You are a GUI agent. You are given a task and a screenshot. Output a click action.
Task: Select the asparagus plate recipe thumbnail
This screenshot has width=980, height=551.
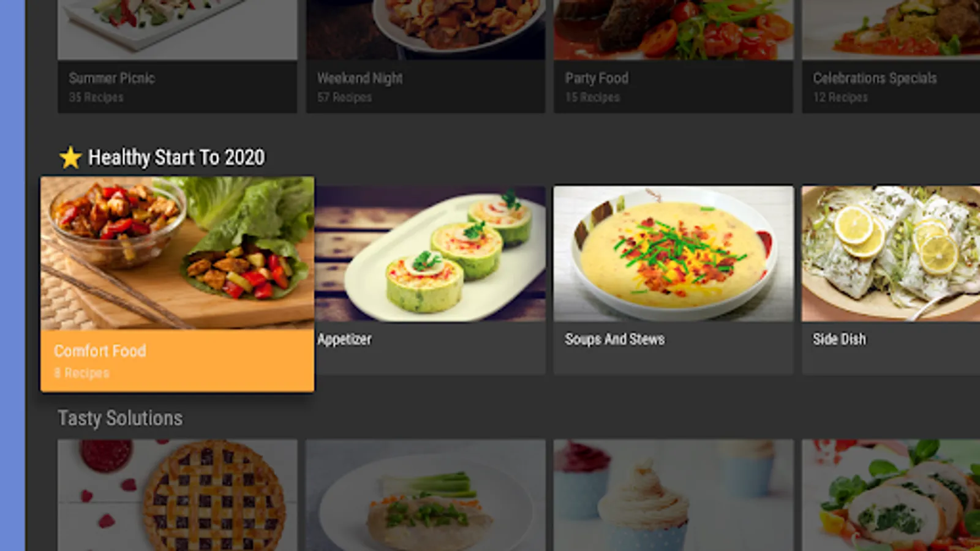pos(426,495)
